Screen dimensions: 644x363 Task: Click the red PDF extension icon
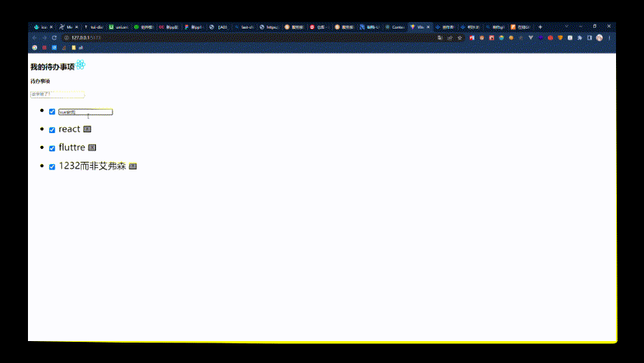click(x=491, y=38)
